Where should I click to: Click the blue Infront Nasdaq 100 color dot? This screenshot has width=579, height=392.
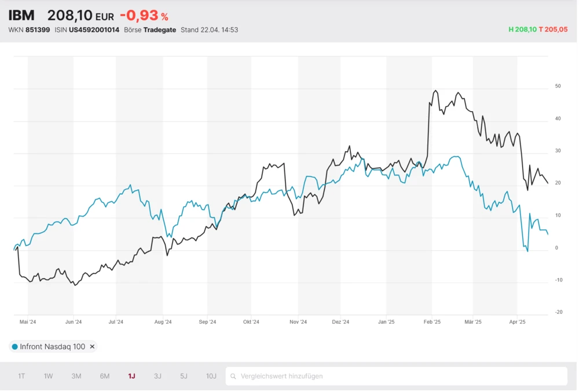pos(14,347)
